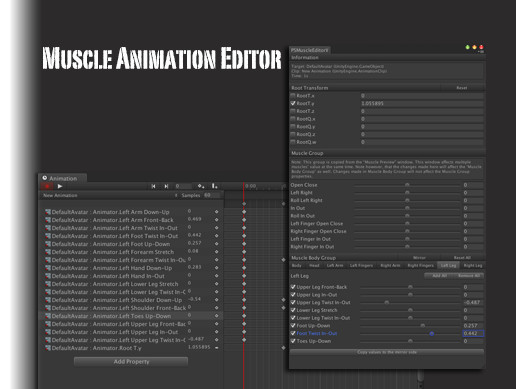Enable the RootQ.x checkbox
The image size is (516, 389).
[293, 119]
